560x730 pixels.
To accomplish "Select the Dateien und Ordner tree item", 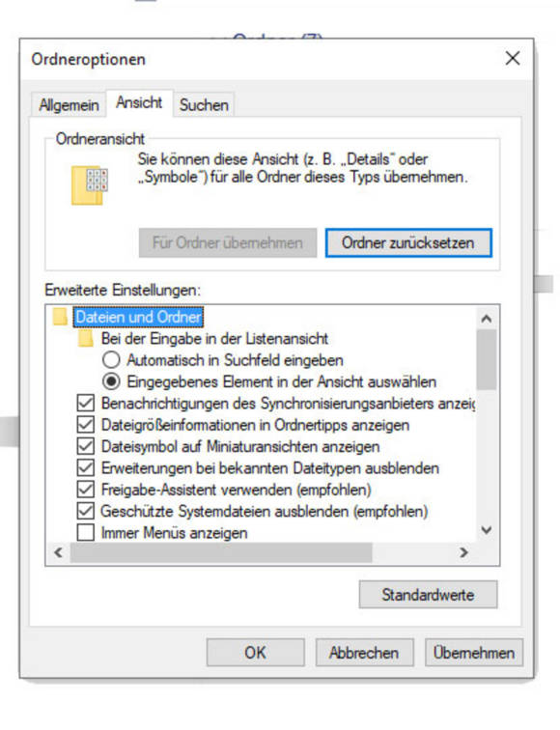I will click(138, 317).
